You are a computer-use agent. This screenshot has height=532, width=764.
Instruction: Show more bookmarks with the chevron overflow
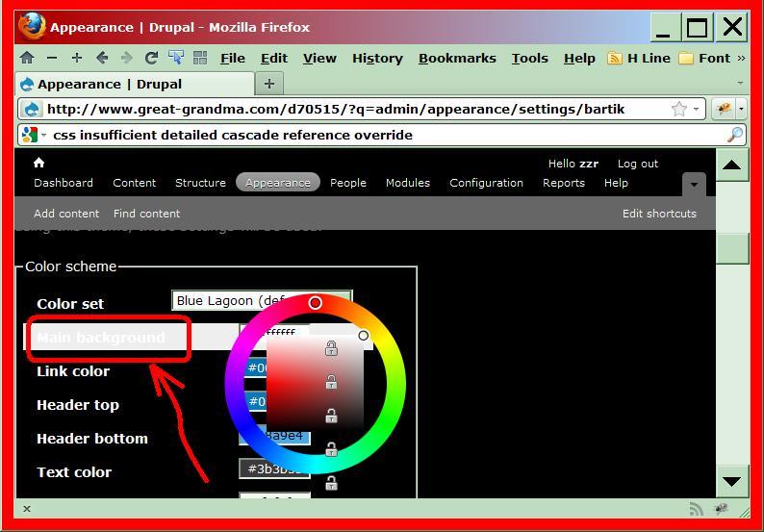[741, 58]
